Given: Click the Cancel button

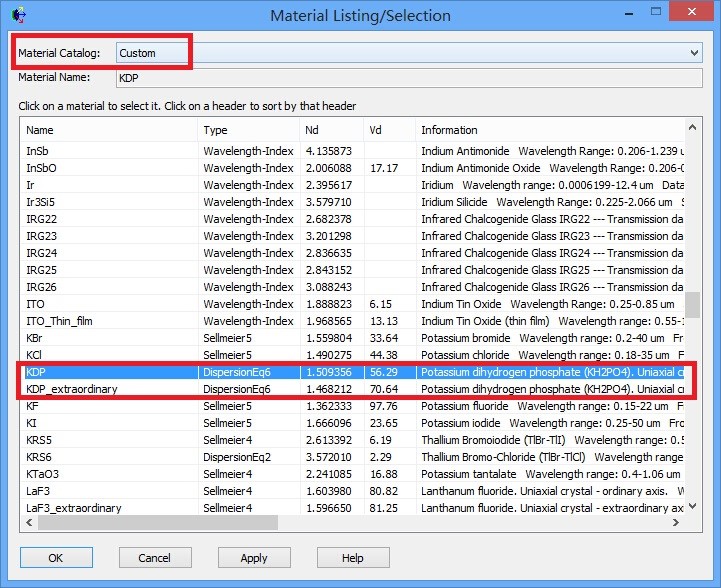Looking at the screenshot, I should (154, 558).
